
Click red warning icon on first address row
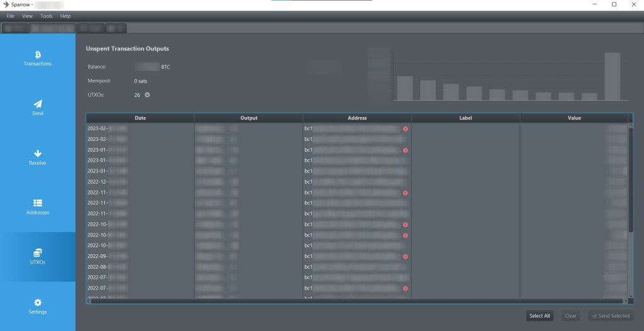[406, 129]
